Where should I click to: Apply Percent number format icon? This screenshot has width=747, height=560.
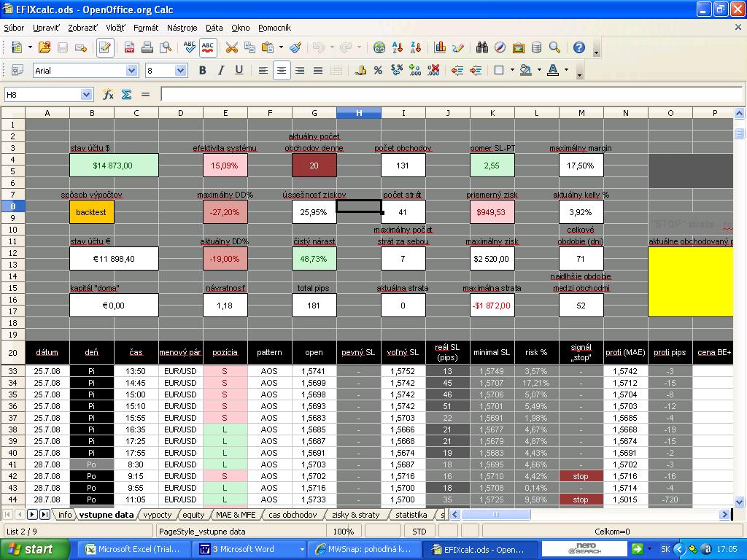[379, 71]
